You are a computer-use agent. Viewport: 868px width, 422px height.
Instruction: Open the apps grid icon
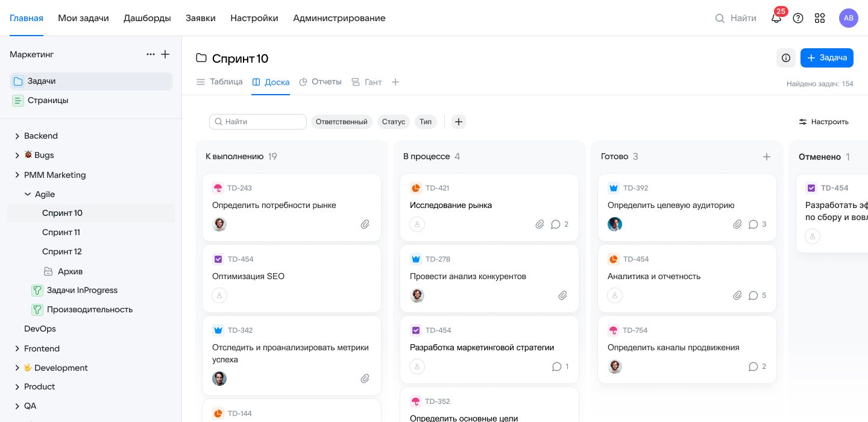pos(820,18)
